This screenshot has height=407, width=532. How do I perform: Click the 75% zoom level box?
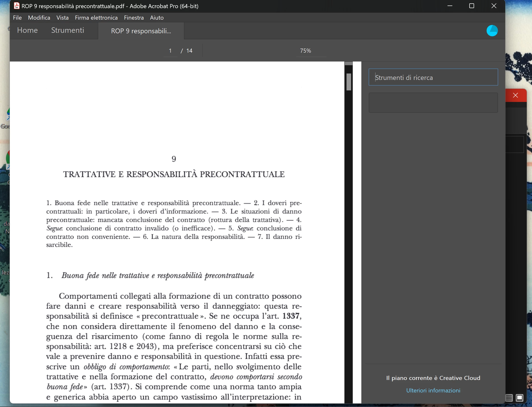(306, 51)
